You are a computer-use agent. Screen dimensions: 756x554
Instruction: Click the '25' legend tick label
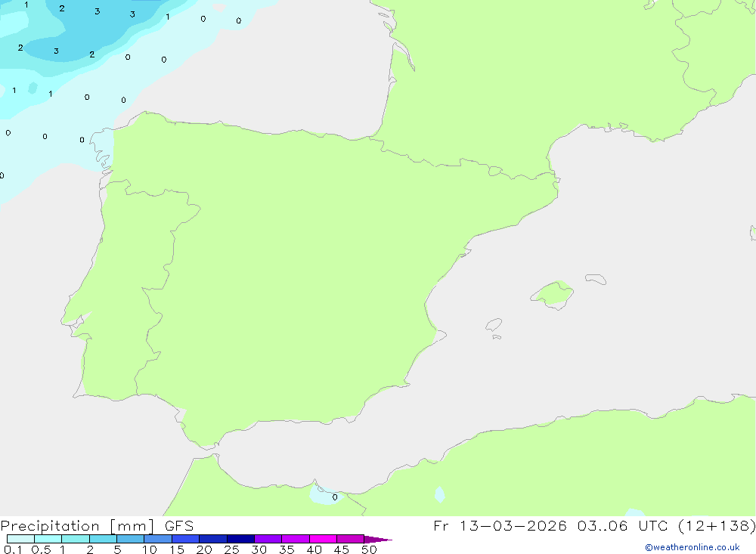point(231,549)
